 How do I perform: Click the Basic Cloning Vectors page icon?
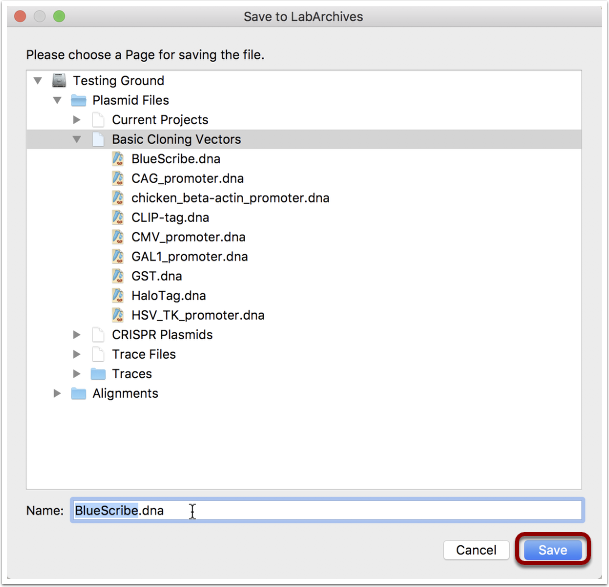click(98, 139)
